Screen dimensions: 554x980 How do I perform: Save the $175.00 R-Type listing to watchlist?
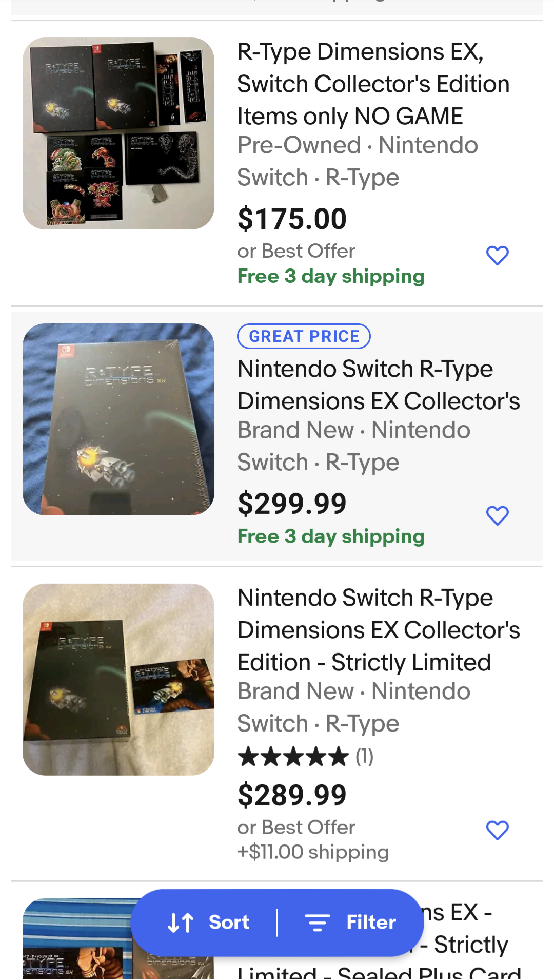(x=497, y=255)
